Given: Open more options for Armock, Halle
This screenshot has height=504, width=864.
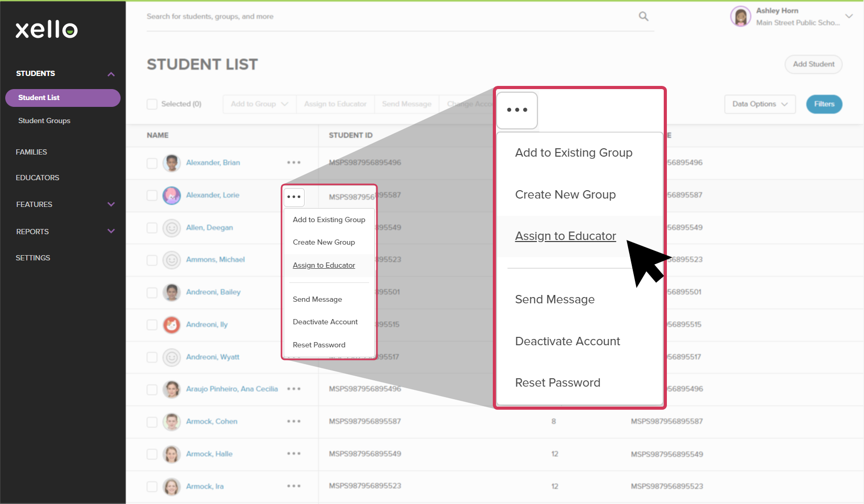Looking at the screenshot, I should 294,454.
